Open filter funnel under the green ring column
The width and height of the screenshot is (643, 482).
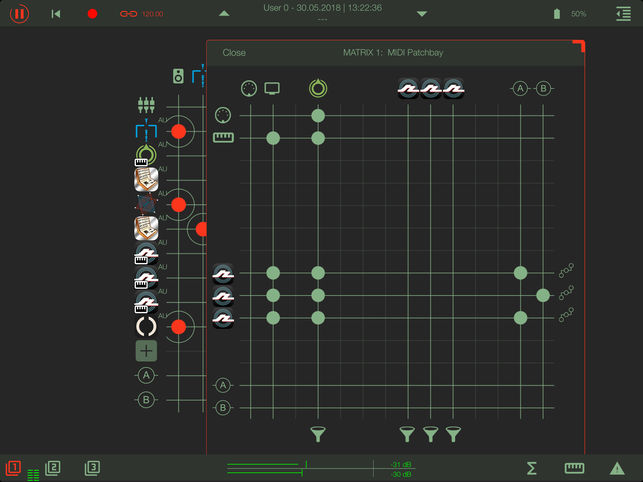click(318, 434)
